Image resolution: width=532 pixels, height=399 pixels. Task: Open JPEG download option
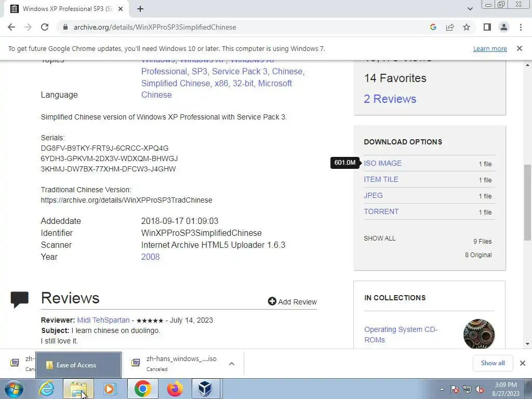coord(373,195)
